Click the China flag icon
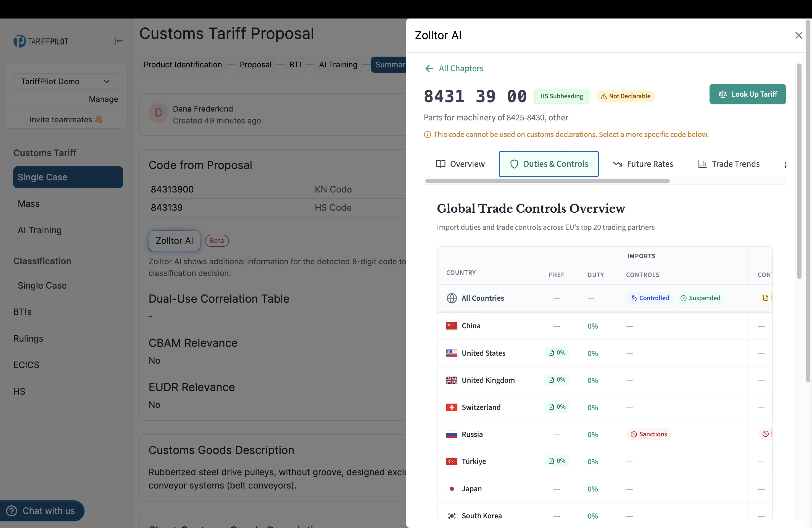 point(452,326)
